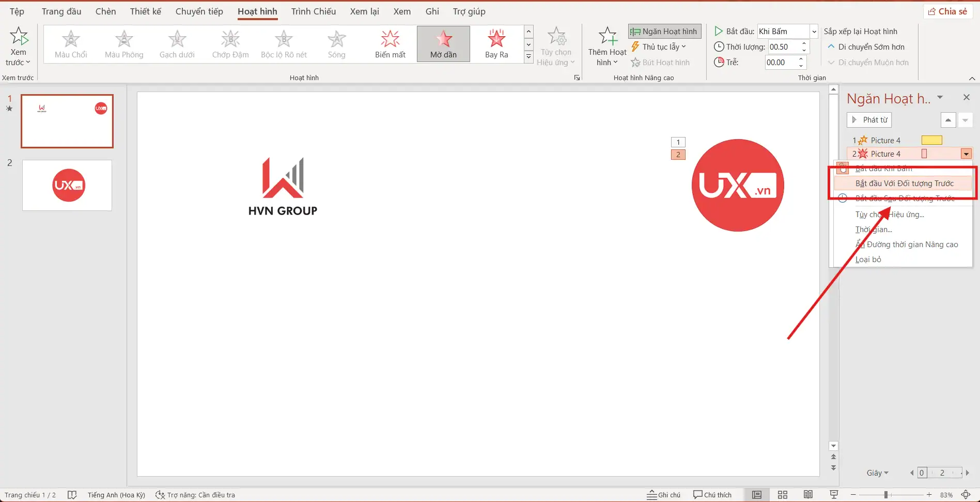Screen dimensions: 980x502
Task: Click the Chia sẻ share button
Action: (x=947, y=11)
